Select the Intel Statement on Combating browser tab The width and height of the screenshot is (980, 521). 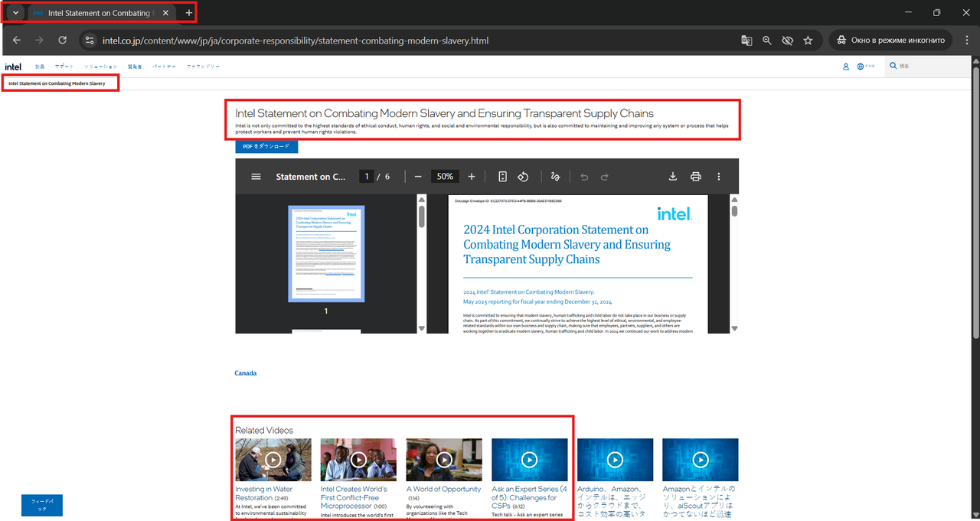(100, 13)
